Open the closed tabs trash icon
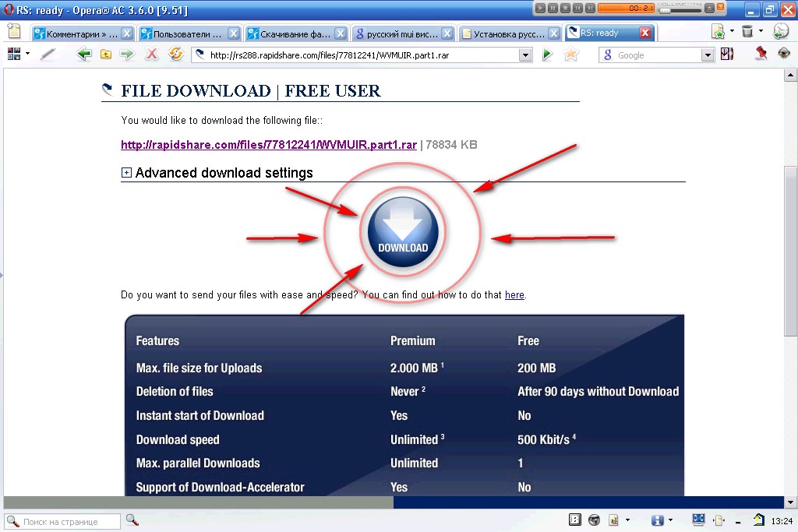Viewport: 798px width, 532px height. pyautogui.click(x=747, y=31)
